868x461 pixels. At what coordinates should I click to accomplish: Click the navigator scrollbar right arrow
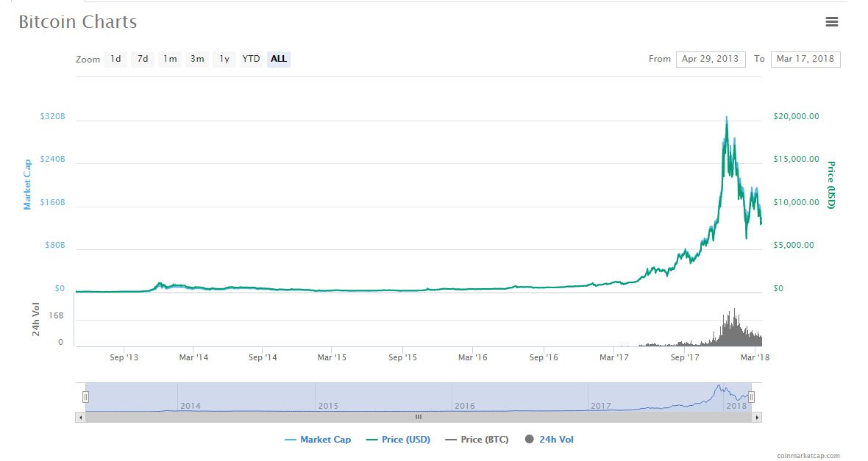pos(757,418)
